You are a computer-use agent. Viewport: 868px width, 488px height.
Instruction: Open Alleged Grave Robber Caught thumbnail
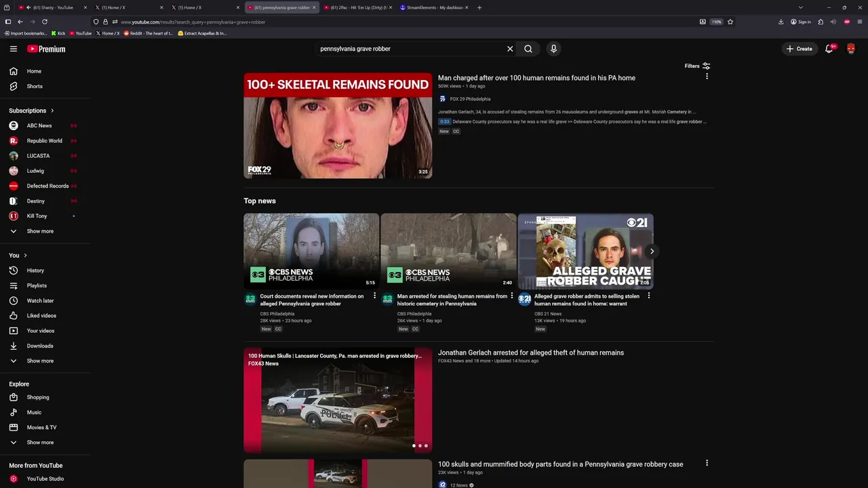586,251
